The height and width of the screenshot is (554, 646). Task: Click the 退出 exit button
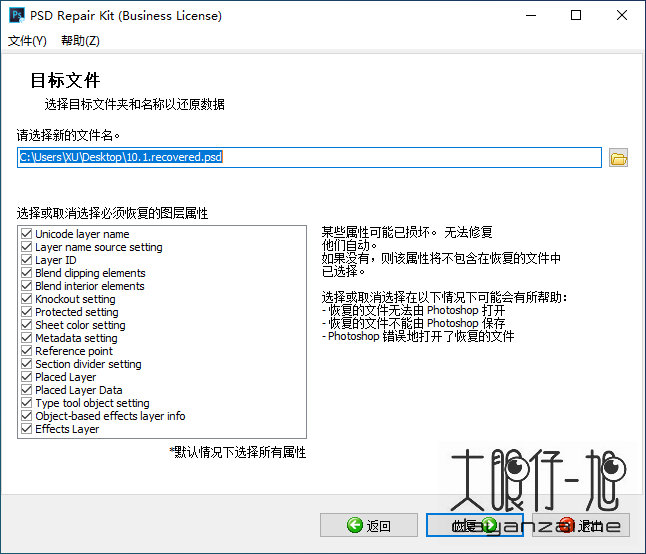[581, 525]
